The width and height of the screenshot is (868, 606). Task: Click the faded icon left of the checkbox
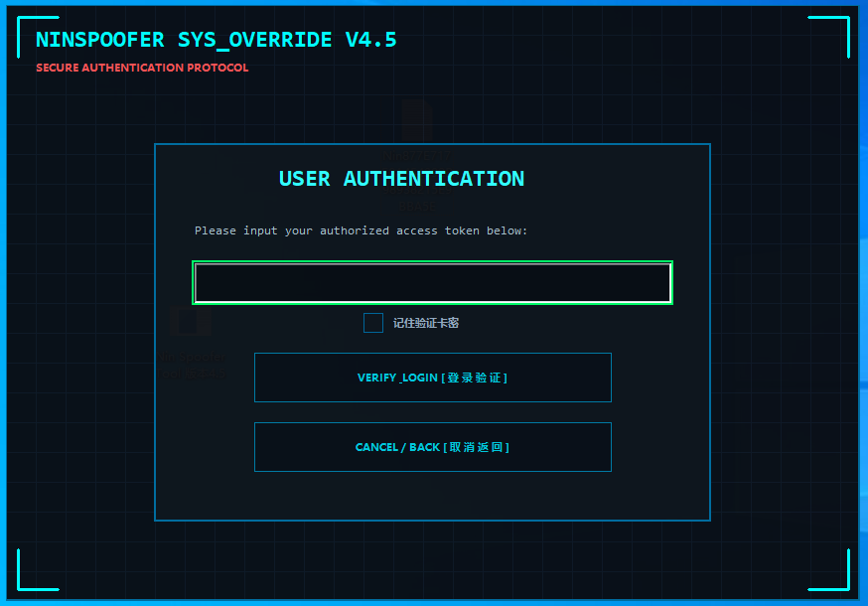[x=190, y=322]
